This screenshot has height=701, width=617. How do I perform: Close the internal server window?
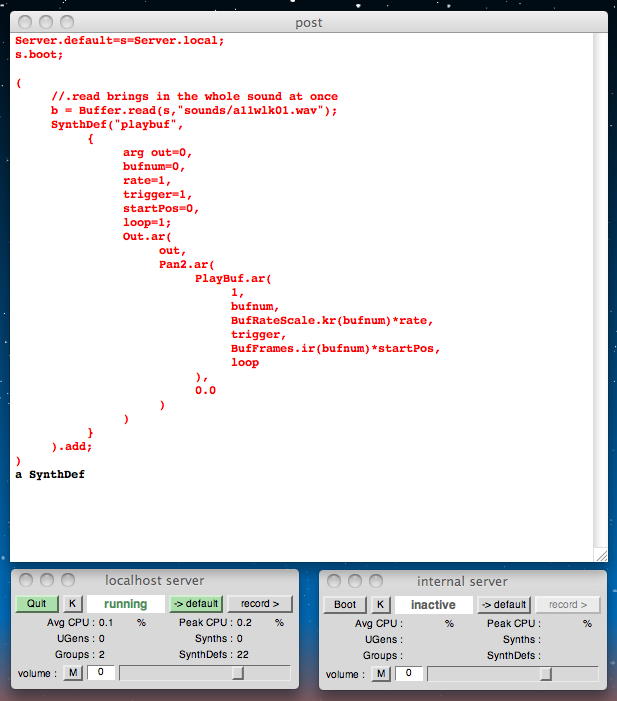[x=334, y=581]
